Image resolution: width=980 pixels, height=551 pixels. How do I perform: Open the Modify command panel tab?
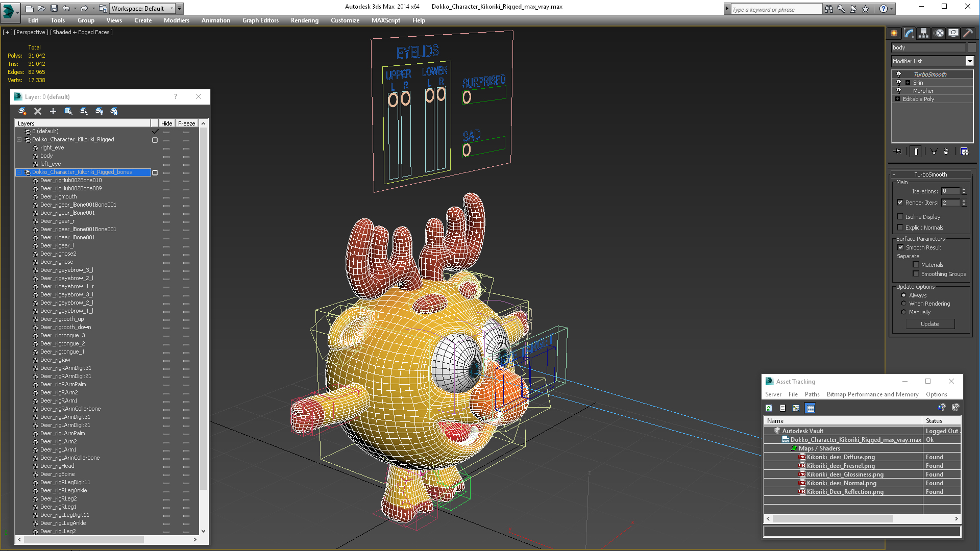pyautogui.click(x=909, y=33)
